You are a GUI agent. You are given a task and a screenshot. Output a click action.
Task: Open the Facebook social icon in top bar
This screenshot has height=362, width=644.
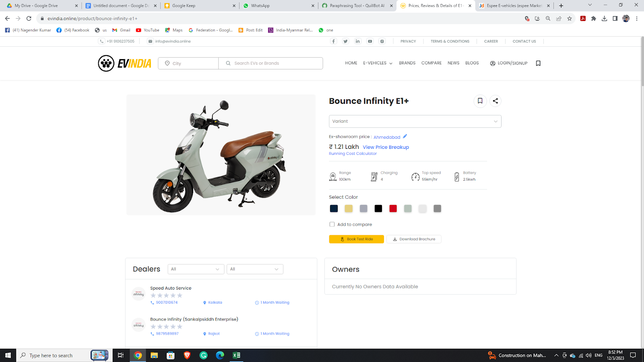click(333, 41)
